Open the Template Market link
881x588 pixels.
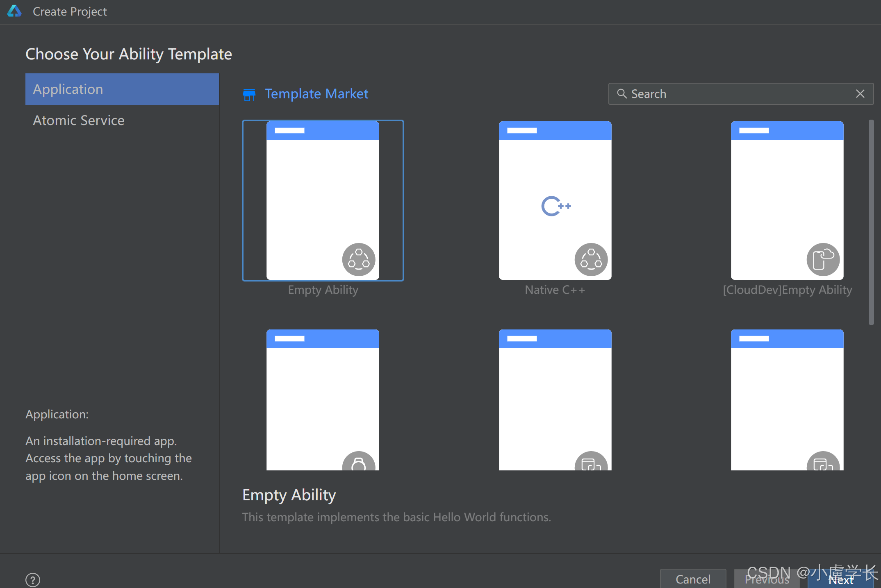[316, 94]
